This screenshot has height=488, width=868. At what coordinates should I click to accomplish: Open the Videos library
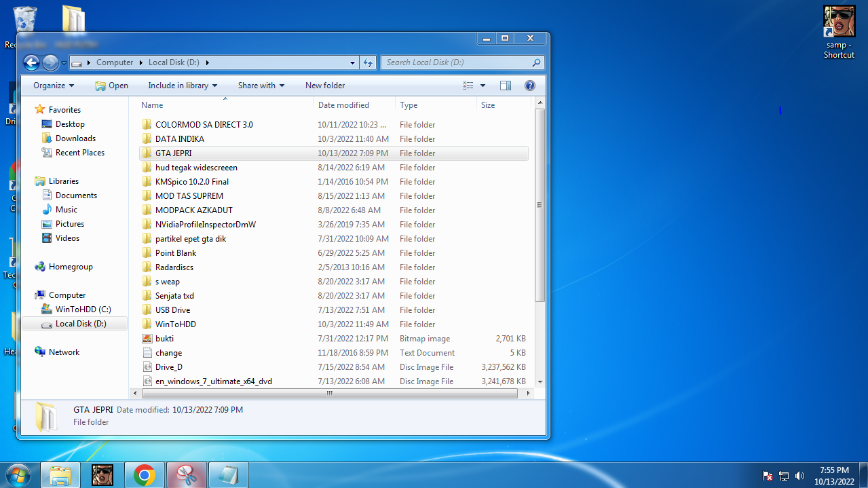[x=67, y=238]
